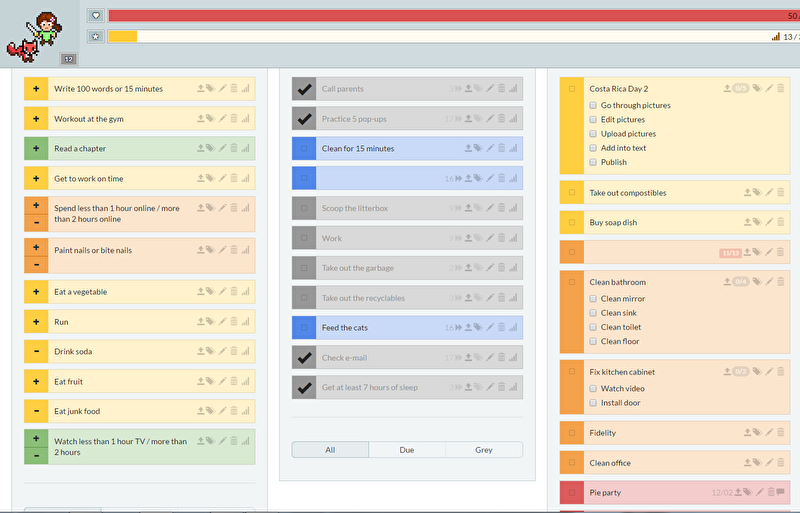
Task: Delete the 'Workout at the gym' habit via trash icon
Action: 234,119
